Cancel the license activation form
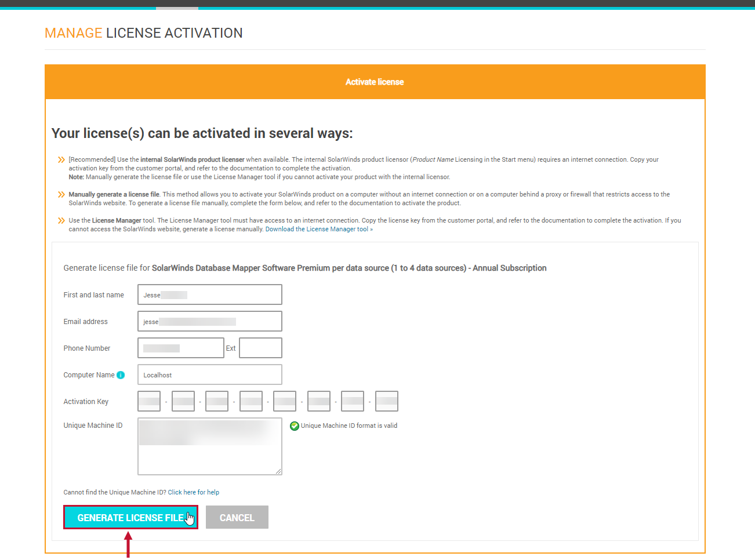755x560 pixels. pos(237,517)
